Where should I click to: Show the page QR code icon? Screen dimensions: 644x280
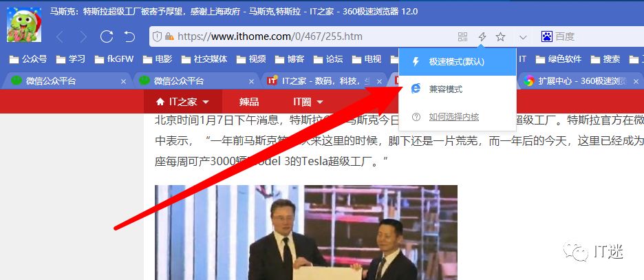pos(463,37)
